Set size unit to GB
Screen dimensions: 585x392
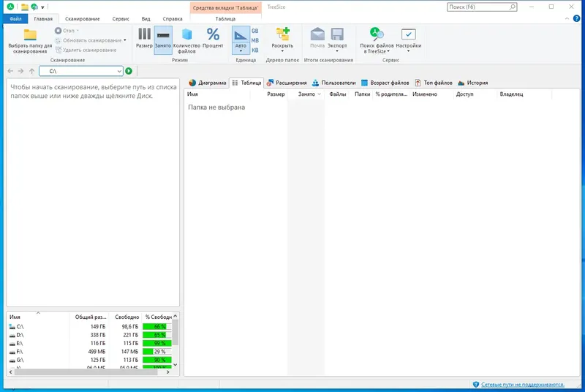click(254, 31)
